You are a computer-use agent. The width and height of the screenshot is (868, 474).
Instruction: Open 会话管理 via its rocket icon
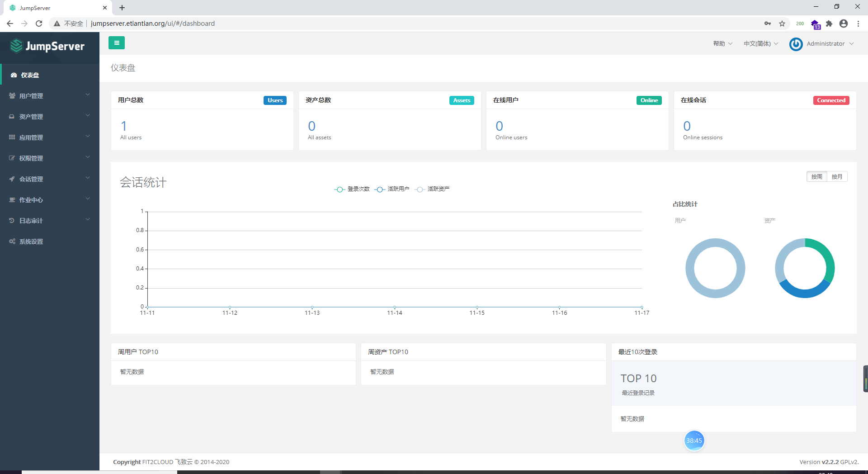[x=12, y=179]
